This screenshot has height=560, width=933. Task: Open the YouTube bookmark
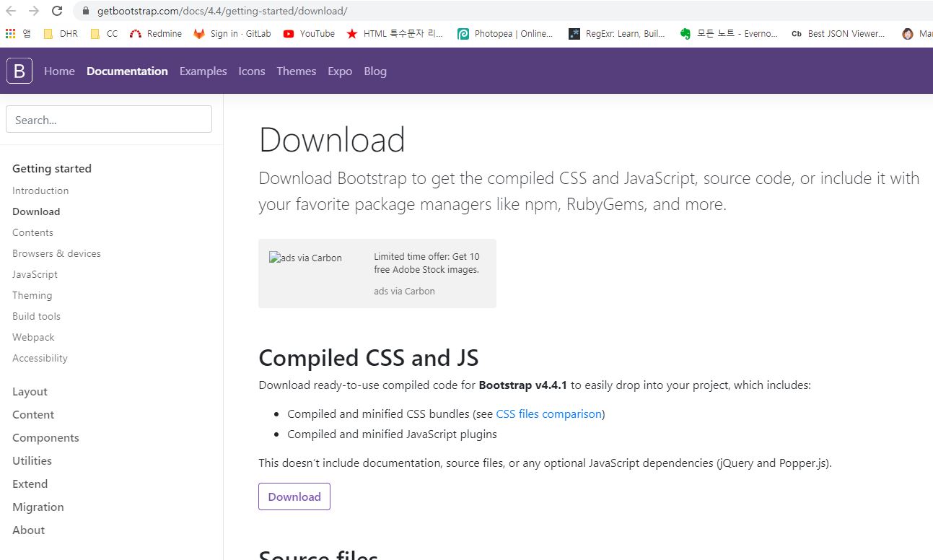pyautogui.click(x=309, y=34)
